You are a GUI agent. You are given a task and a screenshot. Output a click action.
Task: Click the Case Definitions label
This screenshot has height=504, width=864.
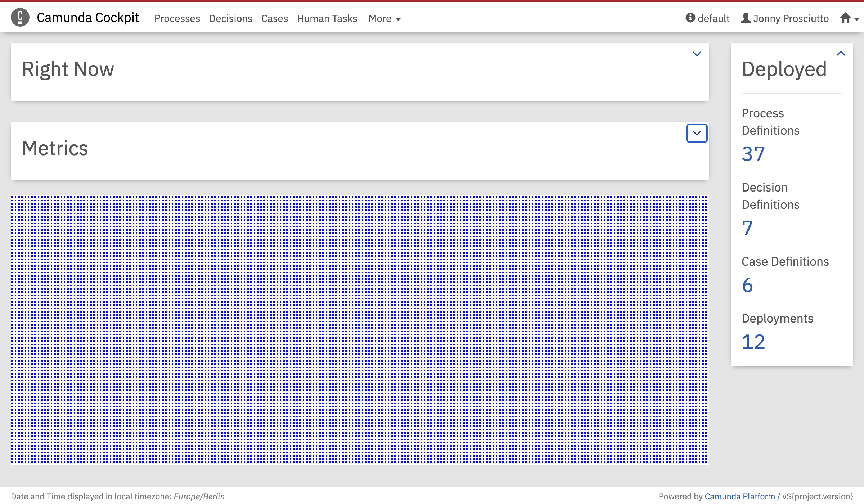tap(785, 261)
